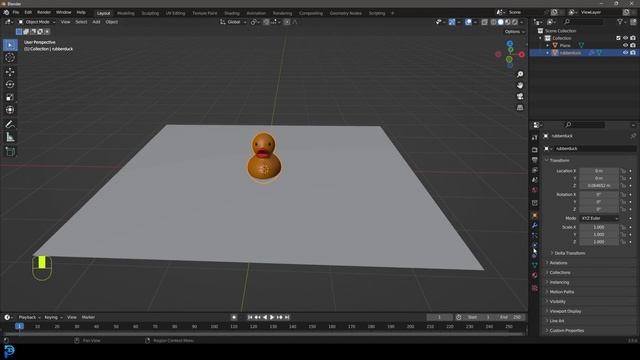The image size is (640, 360).
Task: Open the timeline Playback menu
Action: pyautogui.click(x=29, y=317)
